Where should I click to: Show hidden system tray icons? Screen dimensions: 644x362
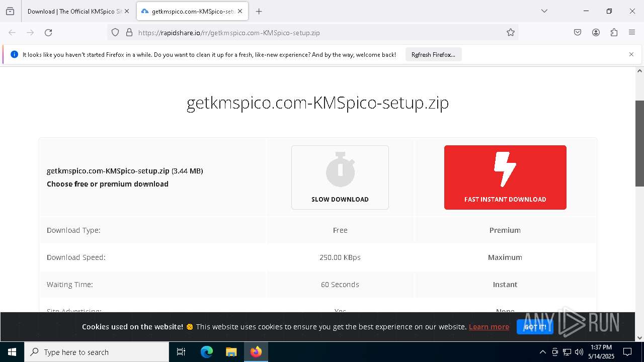(x=542, y=352)
